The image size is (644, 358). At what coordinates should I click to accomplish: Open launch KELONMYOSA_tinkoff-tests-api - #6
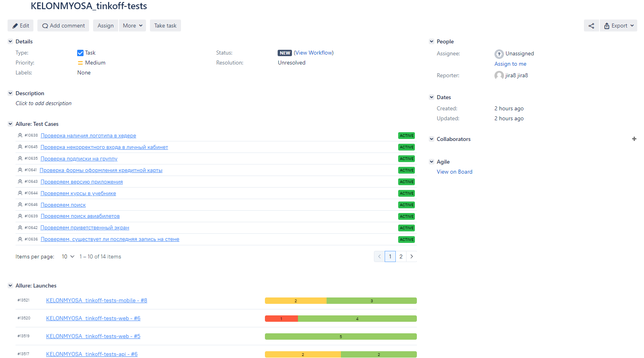point(92,354)
